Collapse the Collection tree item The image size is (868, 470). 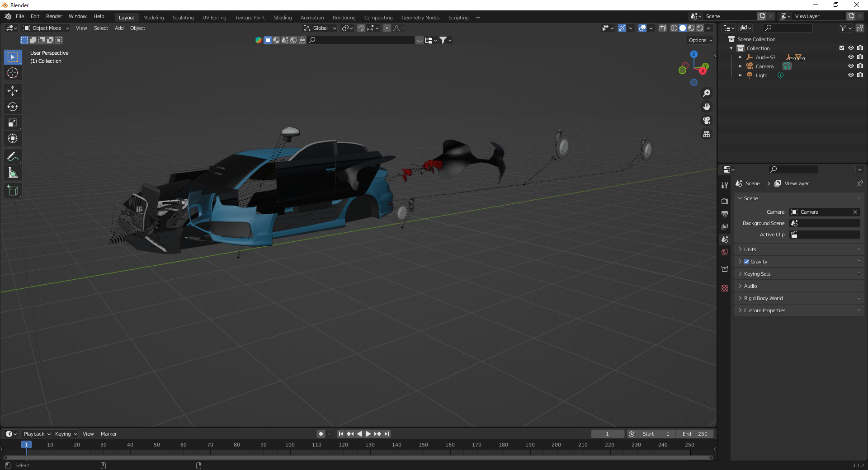[x=731, y=48]
